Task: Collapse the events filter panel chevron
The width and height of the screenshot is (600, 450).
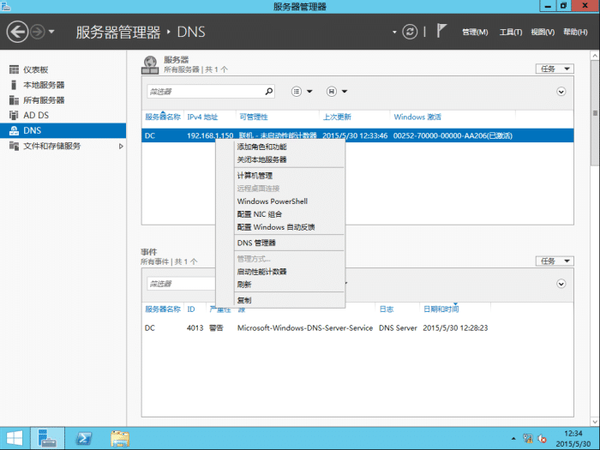Action: pos(561,284)
